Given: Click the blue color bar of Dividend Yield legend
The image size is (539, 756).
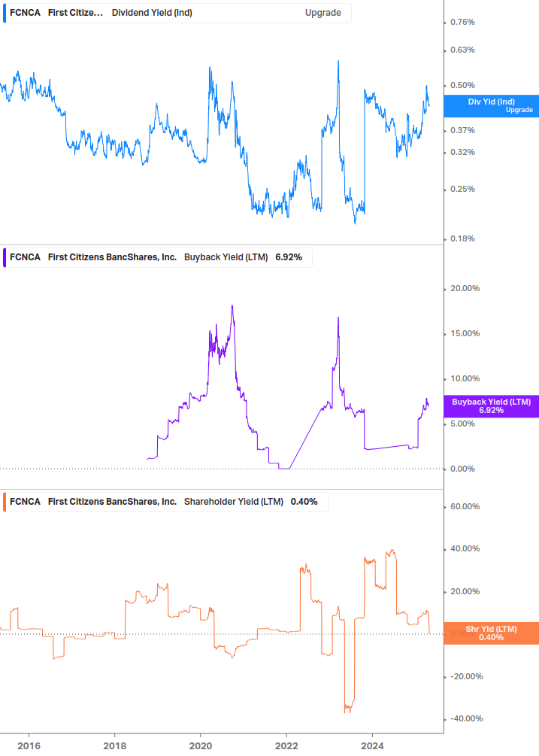Looking at the screenshot, I should tap(5, 13).
